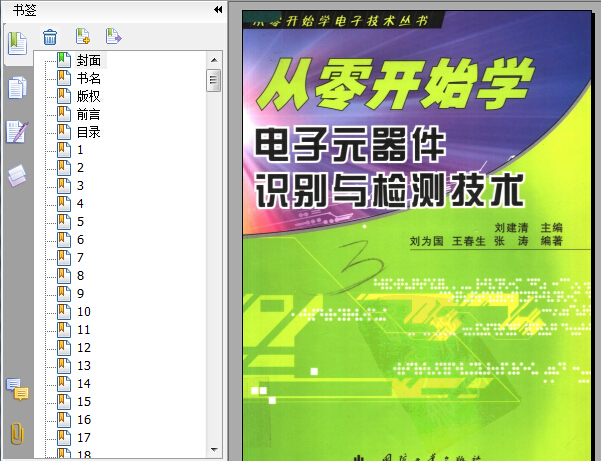Viewport: 601px width, 461px height.
Task: Click bookmark 17 in the tree
Action: tap(84, 438)
